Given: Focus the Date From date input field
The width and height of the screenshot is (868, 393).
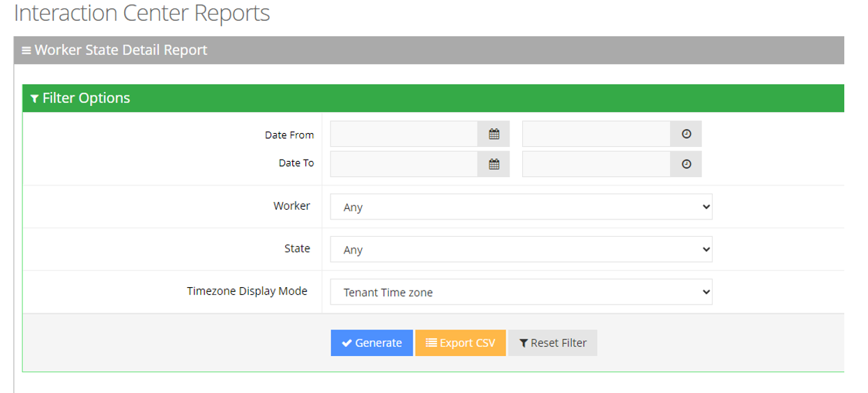Looking at the screenshot, I should [x=404, y=134].
